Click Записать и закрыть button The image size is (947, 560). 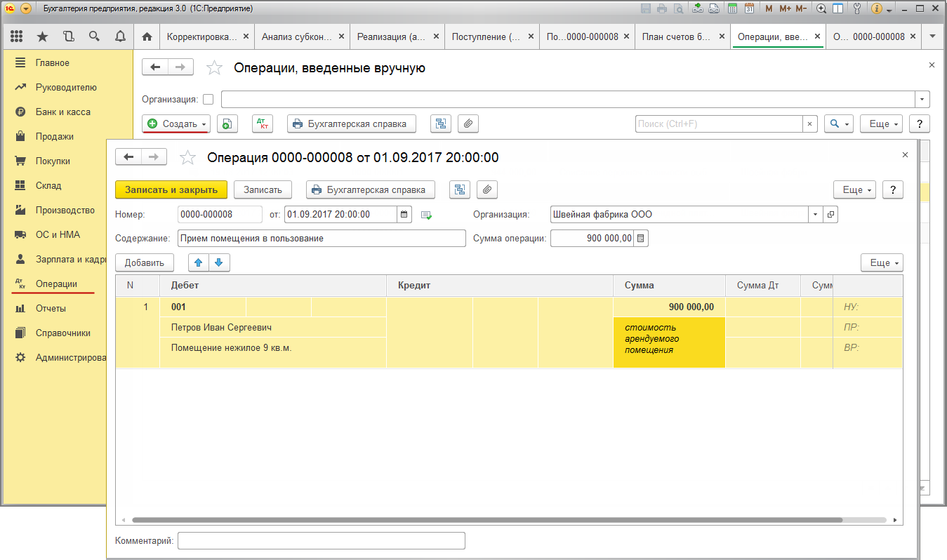pyautogui.click(x=171, y=189)
